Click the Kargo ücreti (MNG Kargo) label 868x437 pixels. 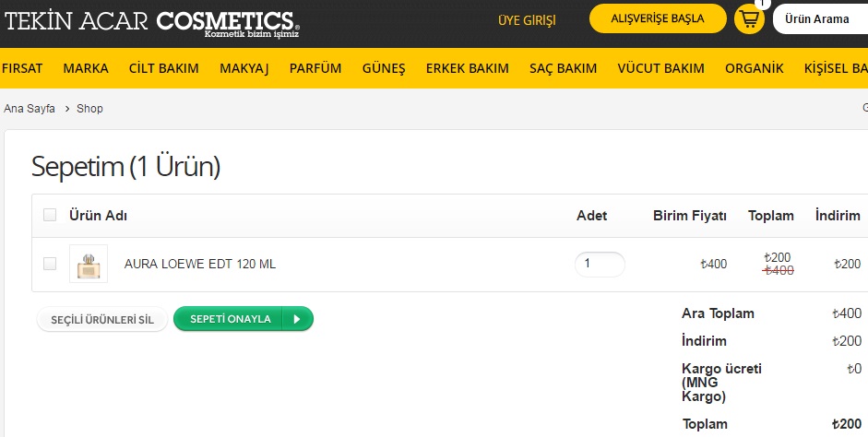(x=722, y=383)
